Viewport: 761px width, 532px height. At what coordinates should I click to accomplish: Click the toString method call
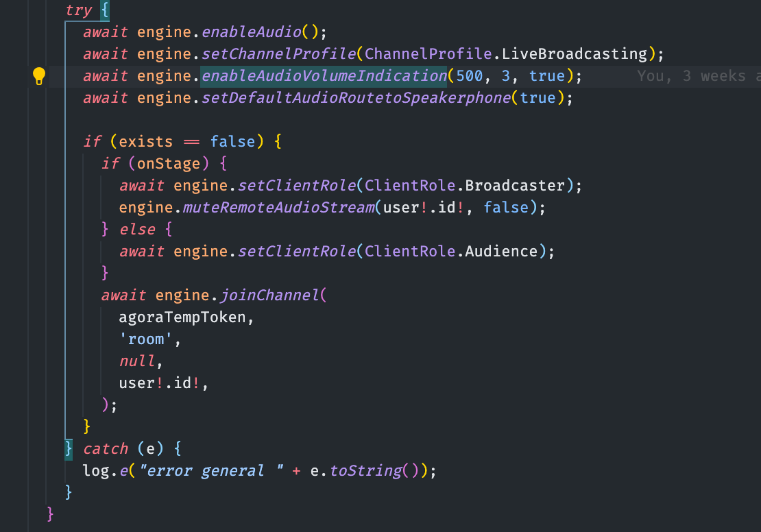(365, 471)
